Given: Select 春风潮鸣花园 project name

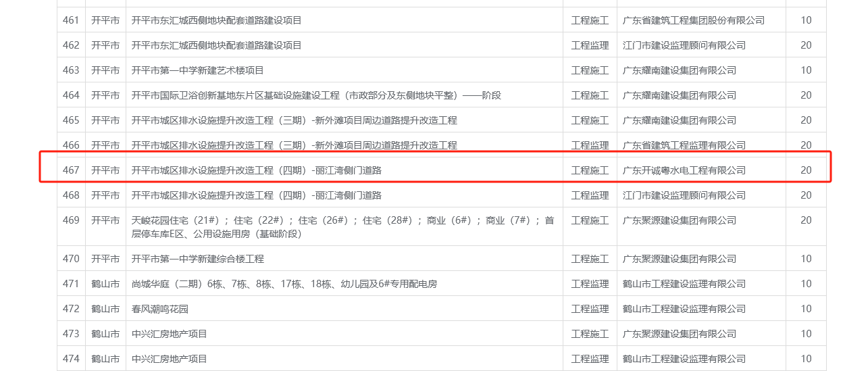Looking at the screenshot, I should pyautogui.click(x=159, y=309).
